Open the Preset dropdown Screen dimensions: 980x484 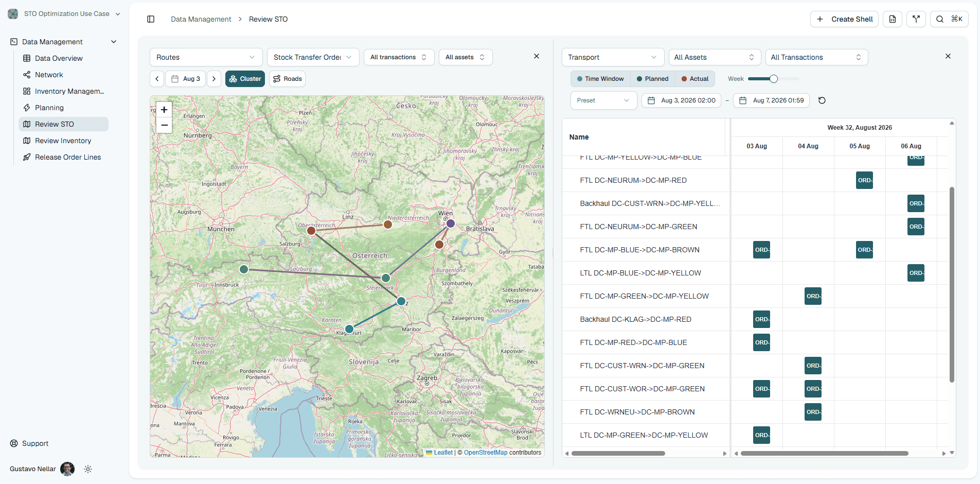(603, 100)
